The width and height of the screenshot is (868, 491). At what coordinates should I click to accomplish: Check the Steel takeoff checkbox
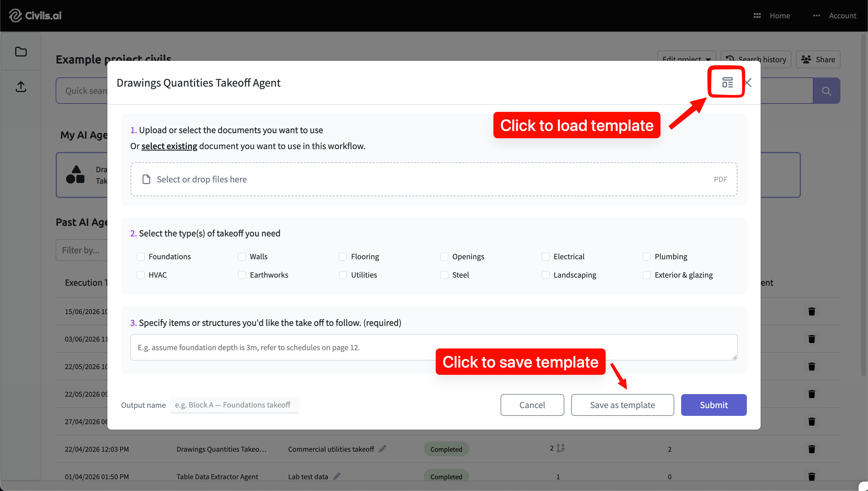[444, 275]
